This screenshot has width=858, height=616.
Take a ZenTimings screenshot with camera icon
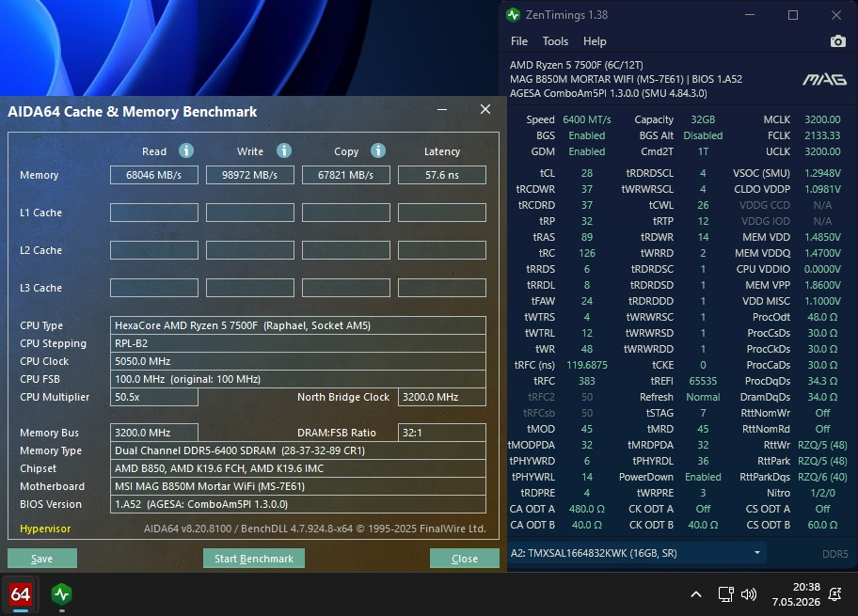point(837,41)
